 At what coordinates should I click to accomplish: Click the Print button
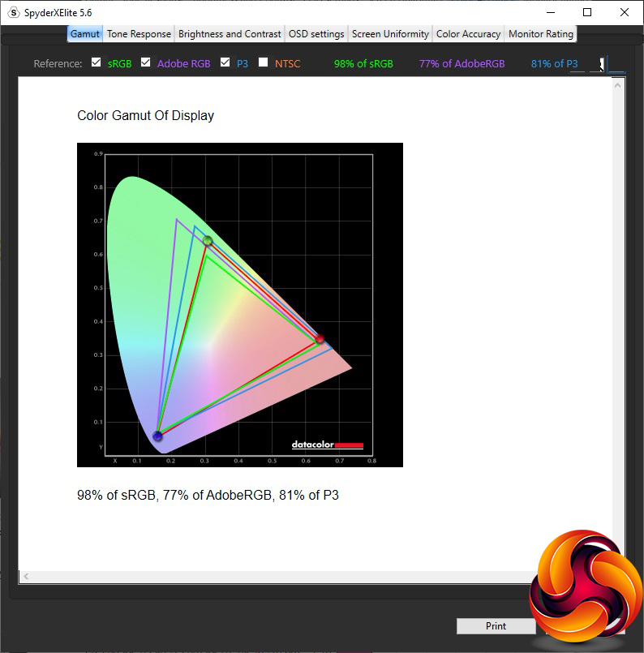pyautogui.click(x=496, y=626)
